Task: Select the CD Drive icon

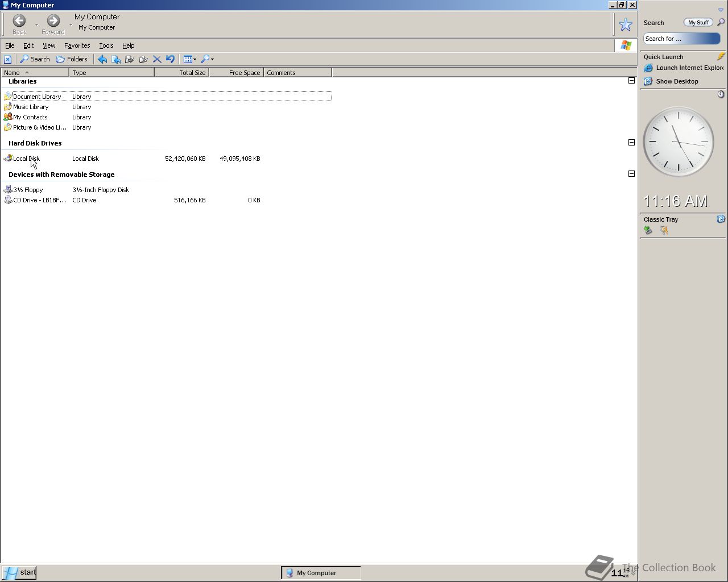Action: (x=8, y=200)
